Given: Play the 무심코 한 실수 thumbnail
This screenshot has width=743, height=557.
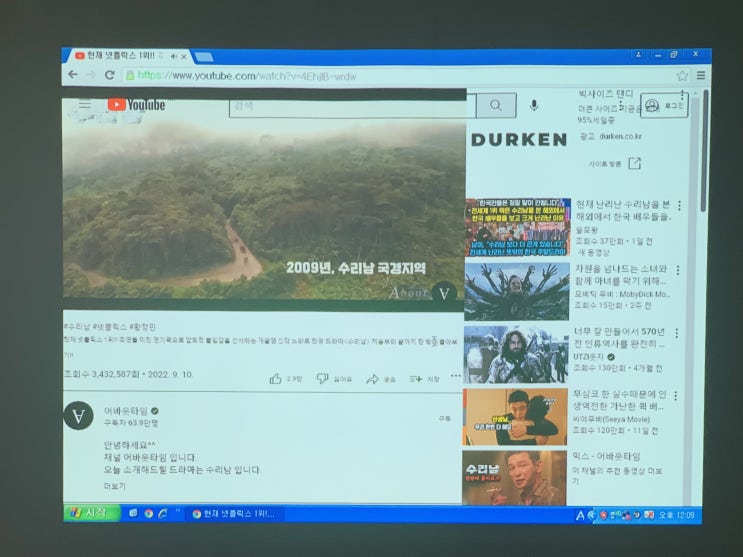Looking at the screenshot, I should coord(515,417).
